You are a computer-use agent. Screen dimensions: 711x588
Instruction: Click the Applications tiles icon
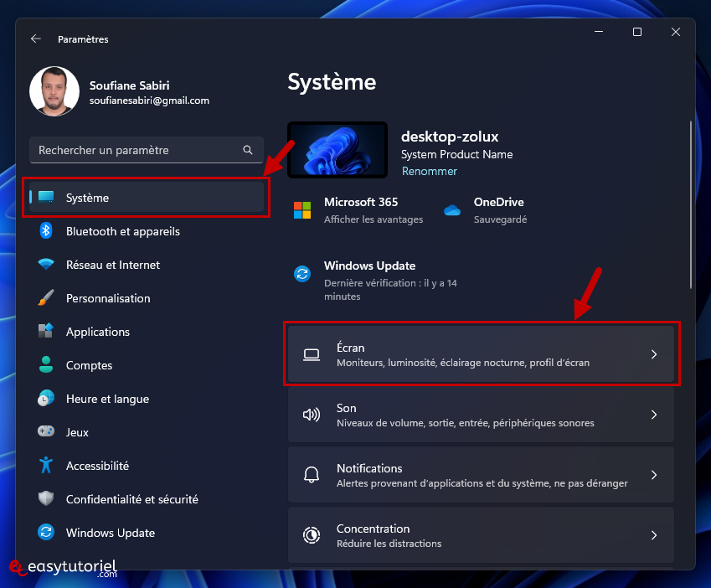point(46,331)
